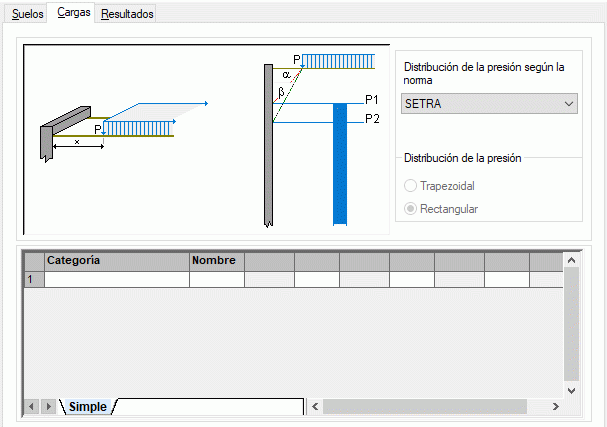Screen dimensions: 607x427
Task: Click the dropdown arrow beside SETRA
Action: (568, 104)
